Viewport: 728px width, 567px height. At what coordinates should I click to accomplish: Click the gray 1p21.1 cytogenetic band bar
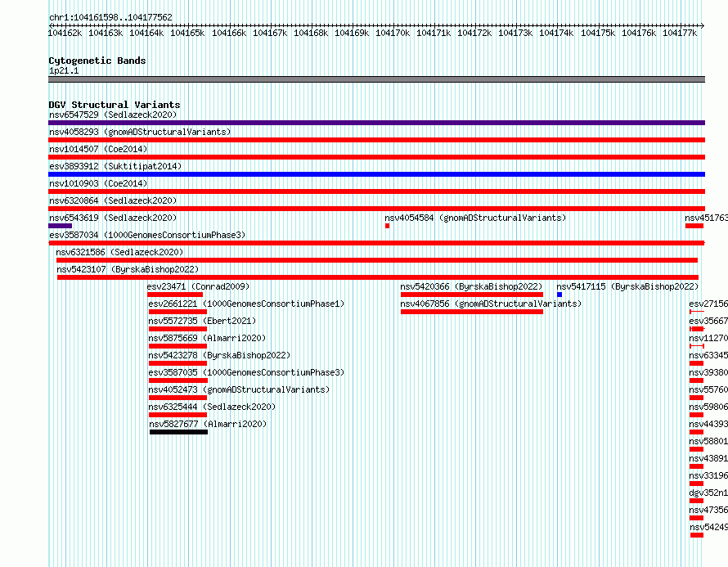(x=376, y=79)
